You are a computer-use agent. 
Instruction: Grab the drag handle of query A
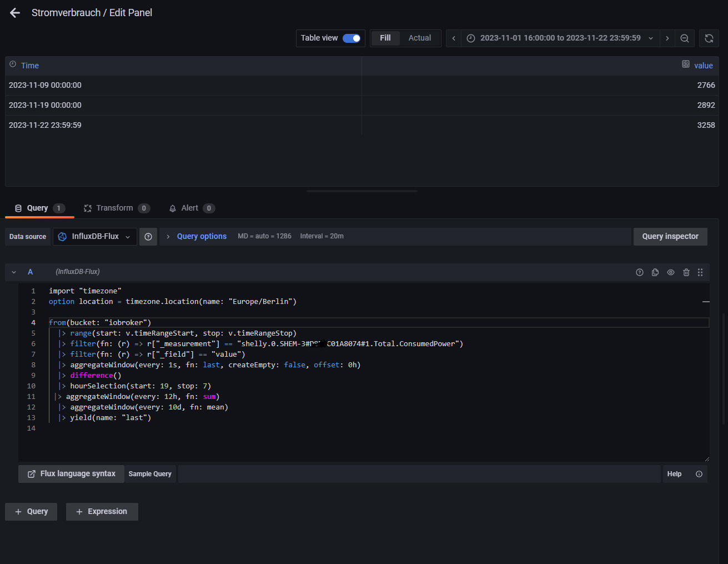(x=700, y=272)
